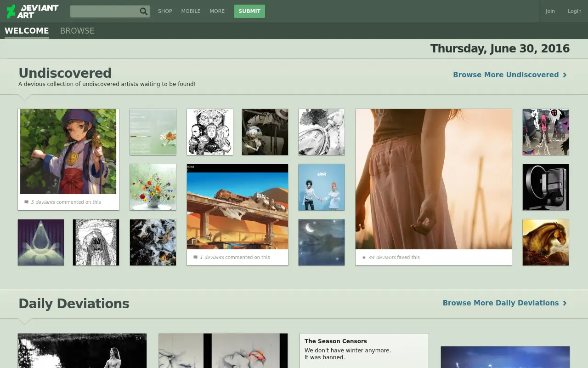Open the black mechanical device thumbnail
Viewport: 588px width, 368px height.
click(x=546, y=187)
